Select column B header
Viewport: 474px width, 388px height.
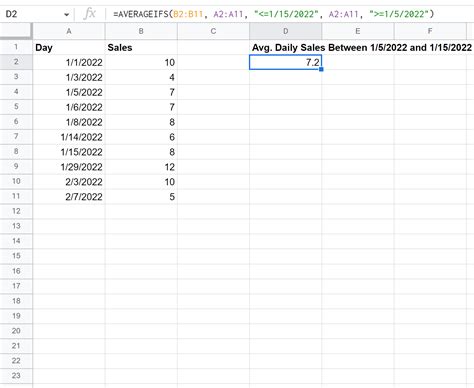click(x=141, y=31)
